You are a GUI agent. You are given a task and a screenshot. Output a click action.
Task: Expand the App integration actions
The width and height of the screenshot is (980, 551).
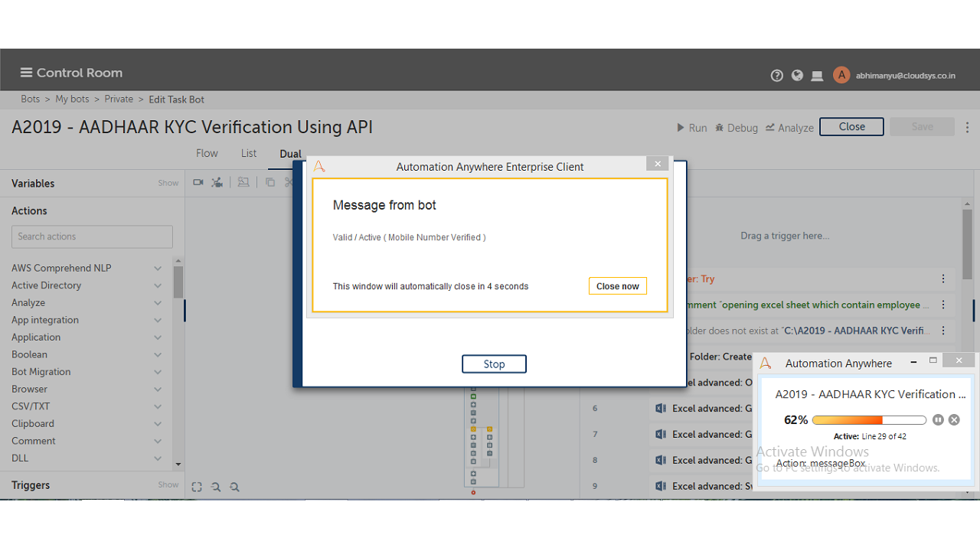tap(158, 321)
